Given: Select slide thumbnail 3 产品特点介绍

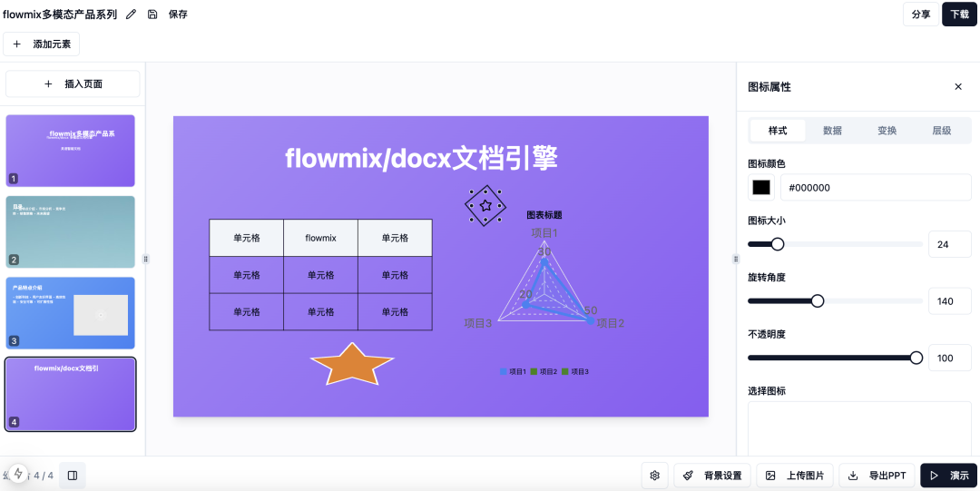Looking at the screenshot, I should [x=70, y=313].
